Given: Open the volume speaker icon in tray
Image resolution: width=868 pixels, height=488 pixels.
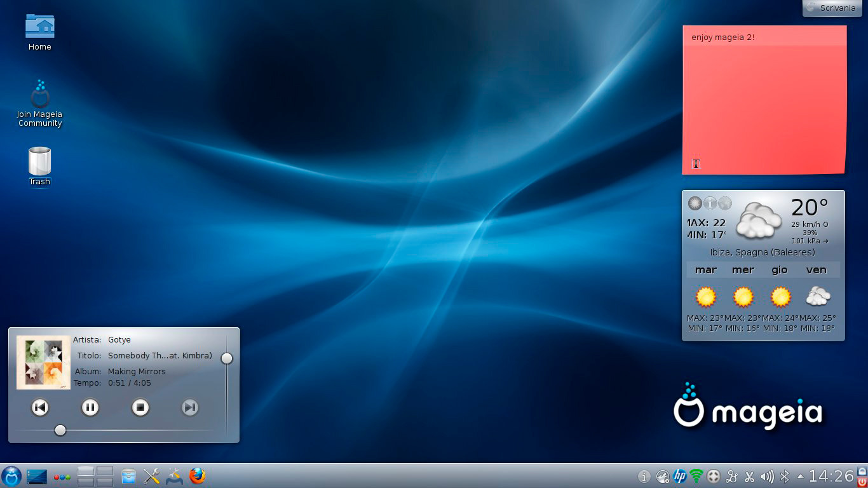Looking at the screenshot, I should (767, 476).
